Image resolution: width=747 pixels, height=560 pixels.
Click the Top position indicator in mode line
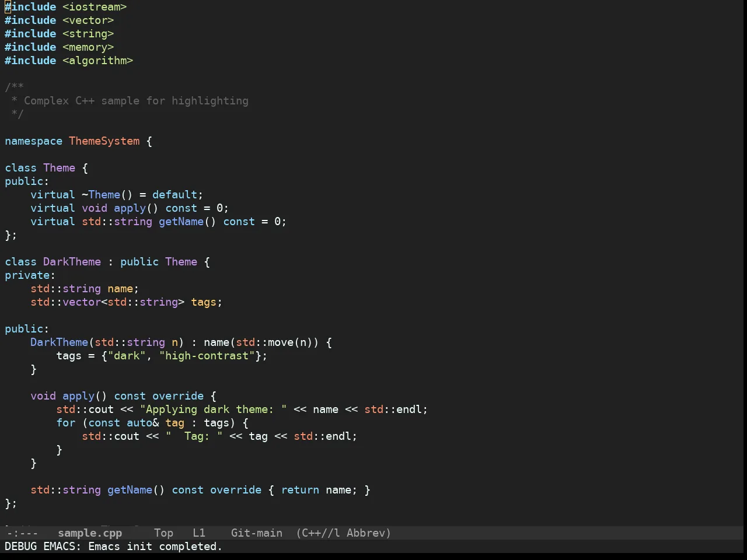pos(163,533)
